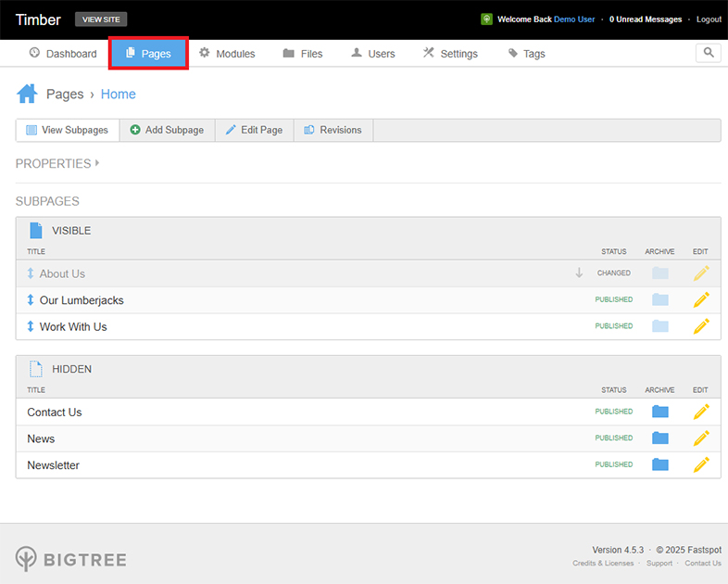Click the dotted page icon beside HIDDEN
This screenshot has width=728, height=584.
pos(36,369)
